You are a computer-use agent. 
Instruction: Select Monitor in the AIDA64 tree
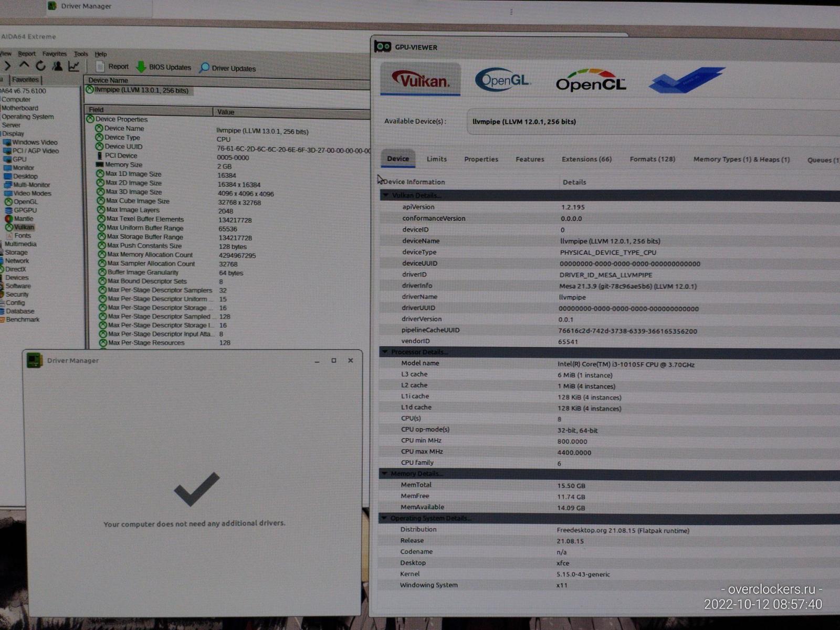tap(19, 168)
